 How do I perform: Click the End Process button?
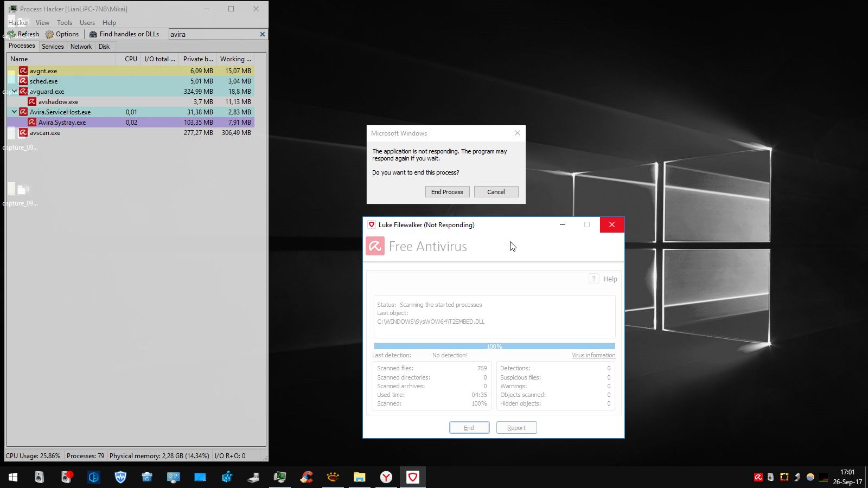coord(447,192)
